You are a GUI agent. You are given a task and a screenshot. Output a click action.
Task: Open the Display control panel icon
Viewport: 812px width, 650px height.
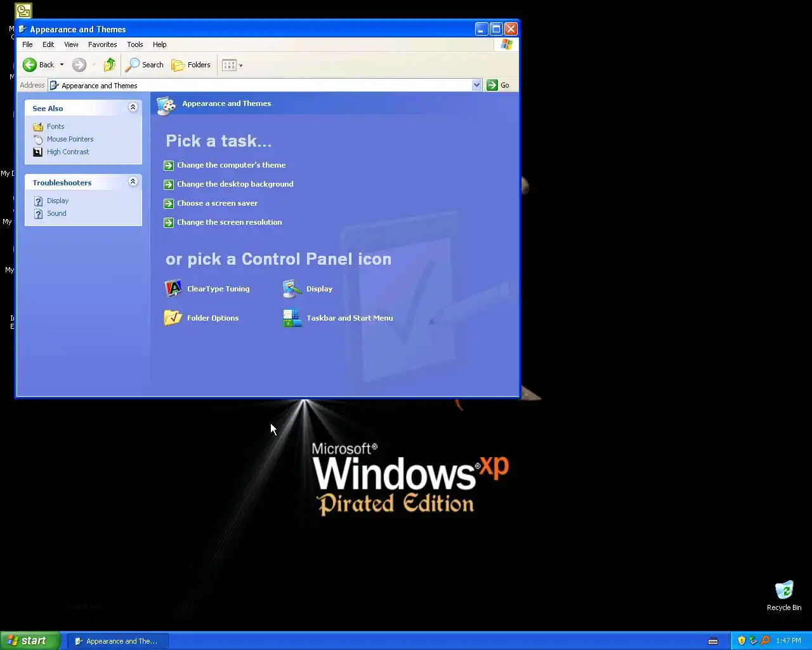click(308, 289)
